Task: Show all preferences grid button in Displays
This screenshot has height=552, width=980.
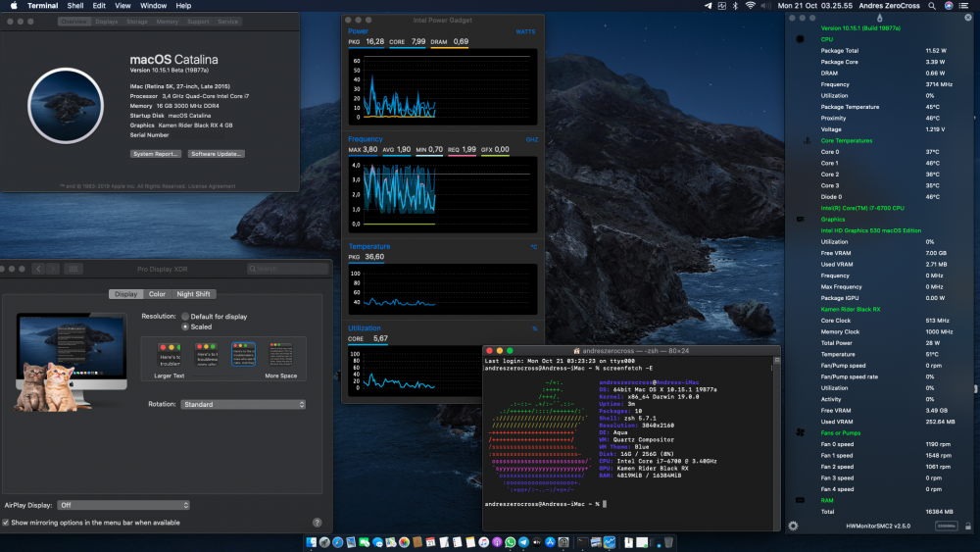Action: point(73,269)
